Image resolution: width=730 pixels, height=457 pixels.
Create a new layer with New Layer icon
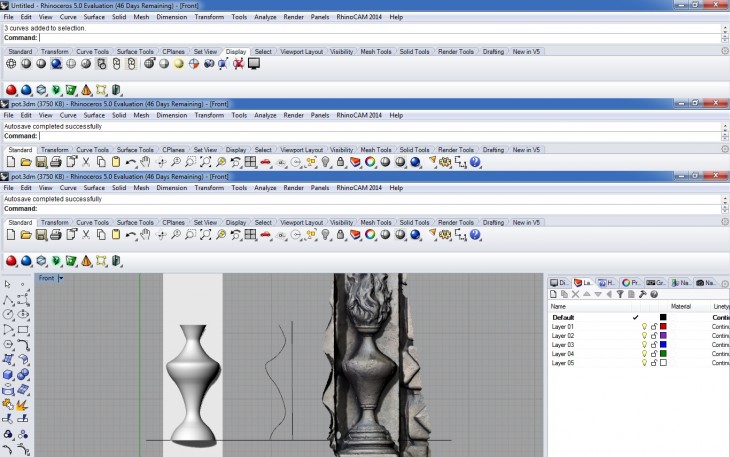coord(553,294)
